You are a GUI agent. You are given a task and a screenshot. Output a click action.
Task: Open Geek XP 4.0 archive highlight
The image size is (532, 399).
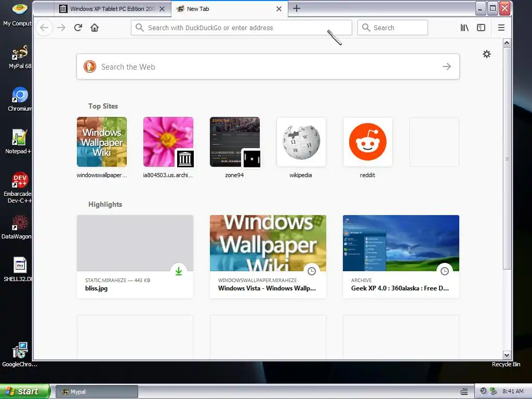pyautogui.click(x=401, y=257)
